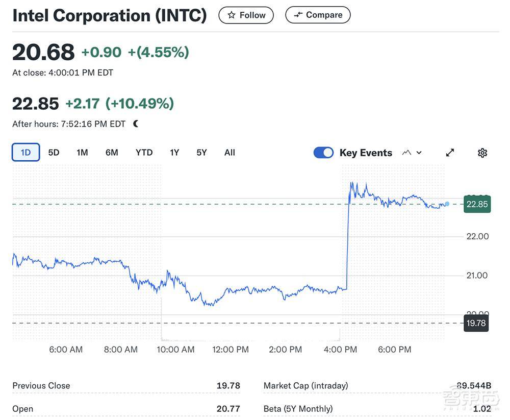The image size is (510, 420).
Task: Click the 6:00 PM axis label
Action: tap(395, 350)
